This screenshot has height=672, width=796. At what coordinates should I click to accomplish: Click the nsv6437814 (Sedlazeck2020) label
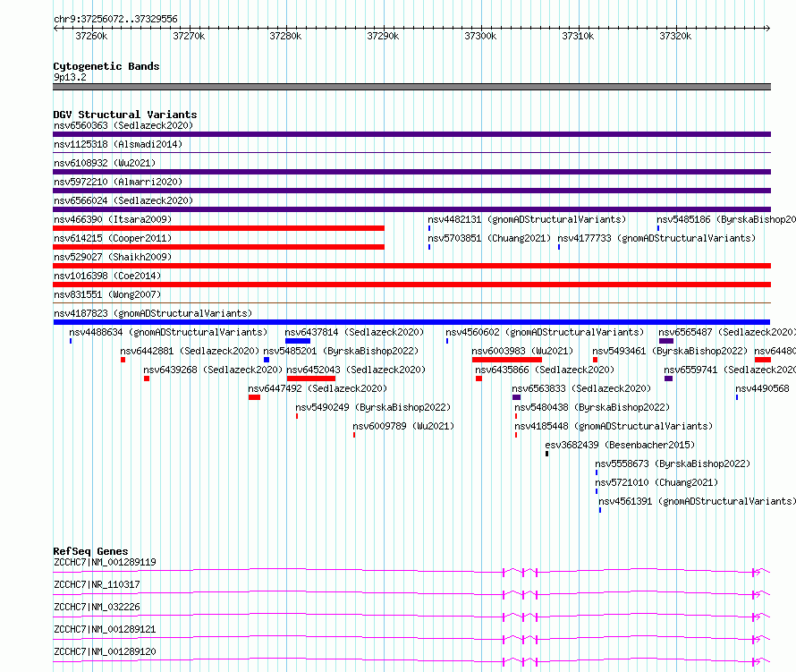(x=354, y=332)
